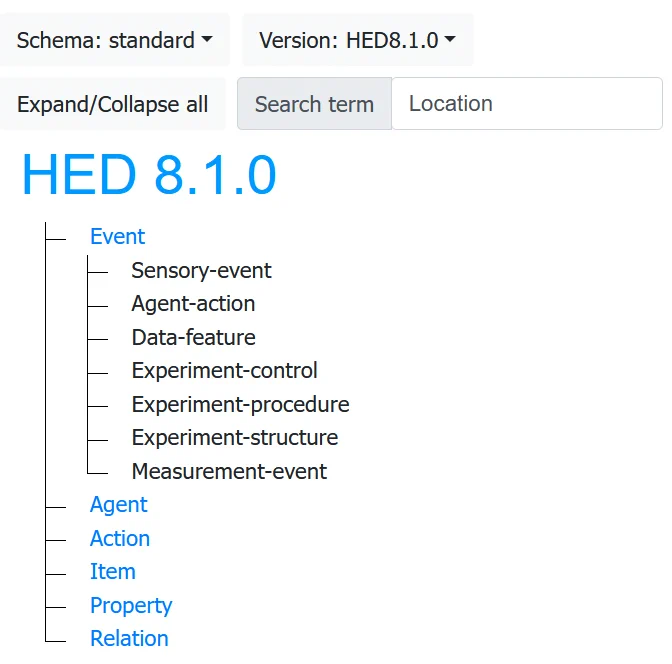This screenshot has height=664, width=672.
Task: Select the Experiment-structure tree item
Action: pos(235,438)
